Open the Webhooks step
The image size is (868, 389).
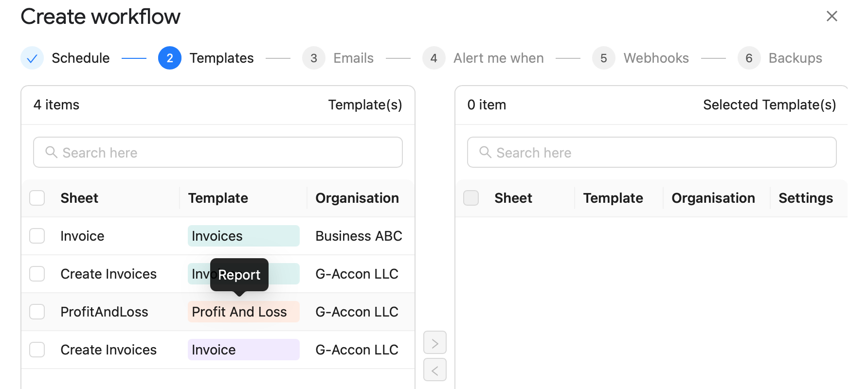tap(655, 58)
